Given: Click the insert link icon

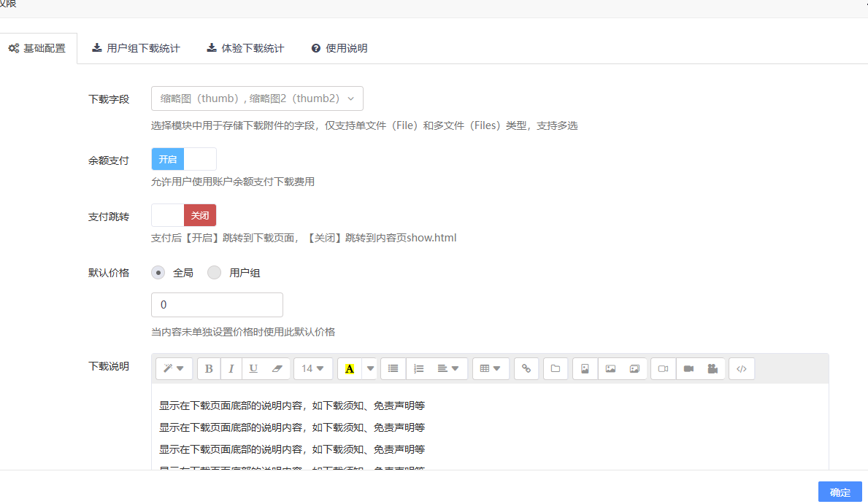Looking at the screenshot, I should tap(526, 368).
